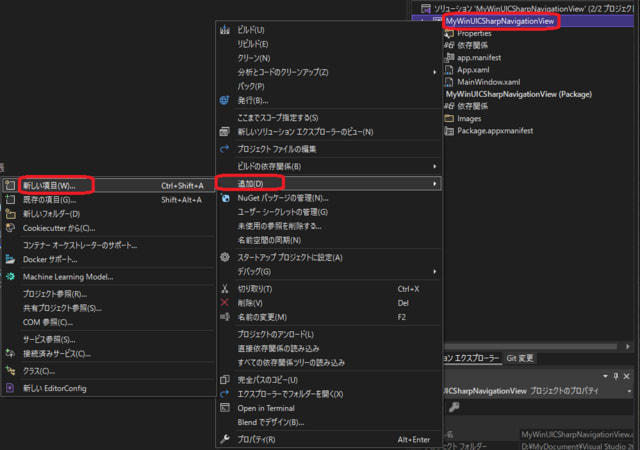Screen dimensions: 640x450
Task: Click the Images folder in the tree
Action: point(470,118)
